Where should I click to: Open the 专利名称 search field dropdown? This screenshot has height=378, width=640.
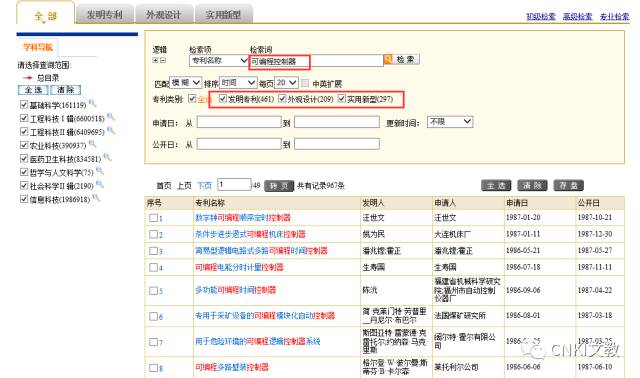click(219, 60)
